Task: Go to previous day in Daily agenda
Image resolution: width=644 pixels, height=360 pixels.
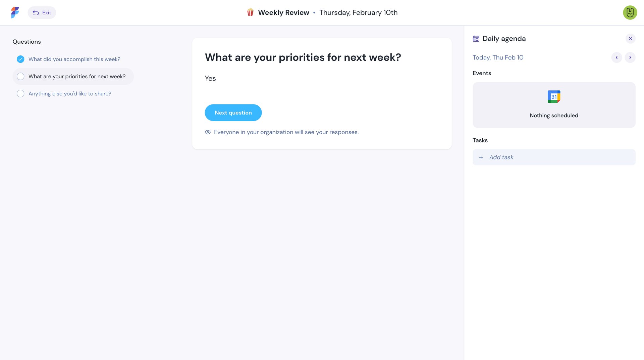Action: pyautogui.click(x=617, y=57)
